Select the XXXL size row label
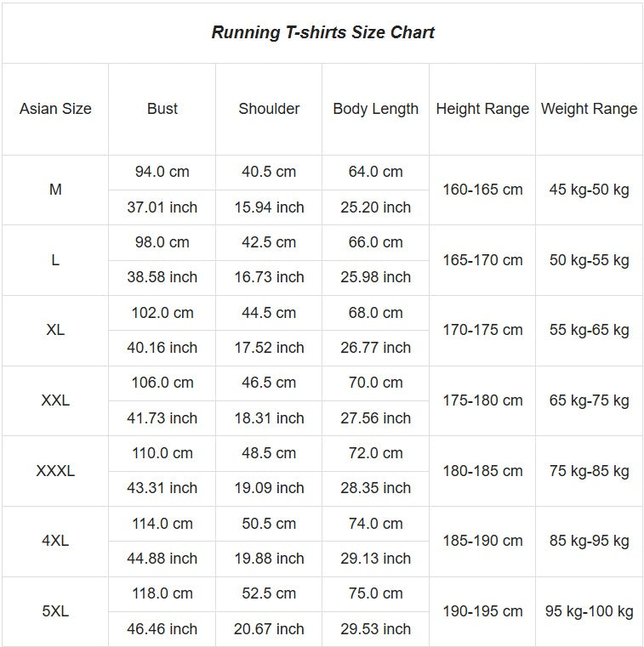 coord(55,471)
